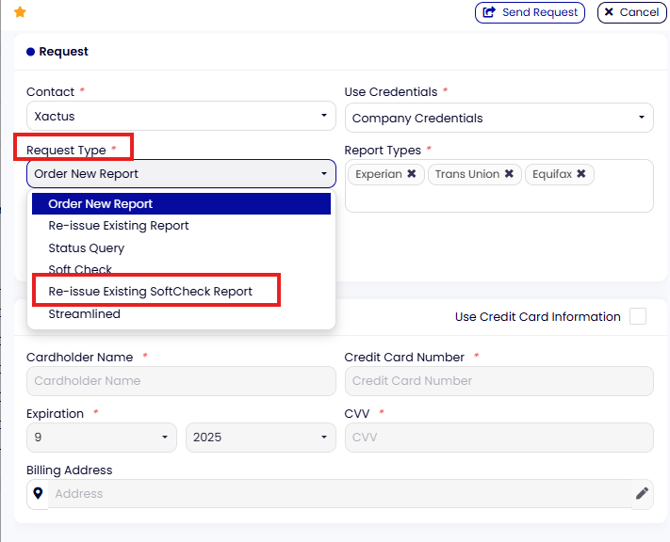This screenshot has height=542, width=670.
Task: Choose Status Query from the list
Action: coord(86,248)
